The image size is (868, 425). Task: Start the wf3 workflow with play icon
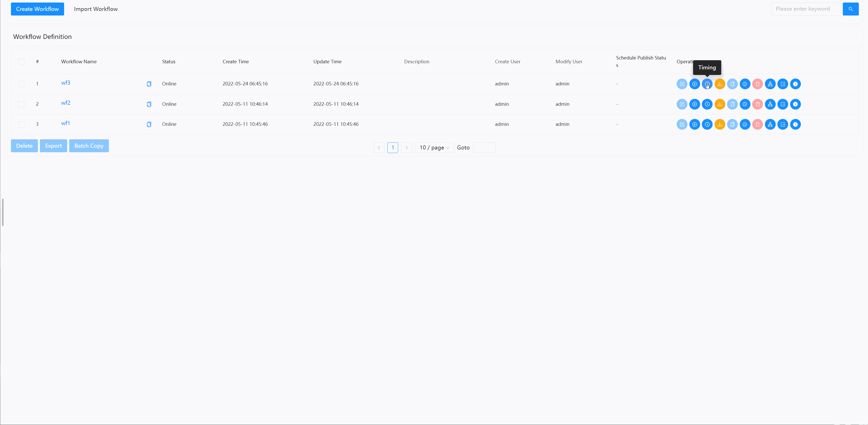[x=695, y=84]
